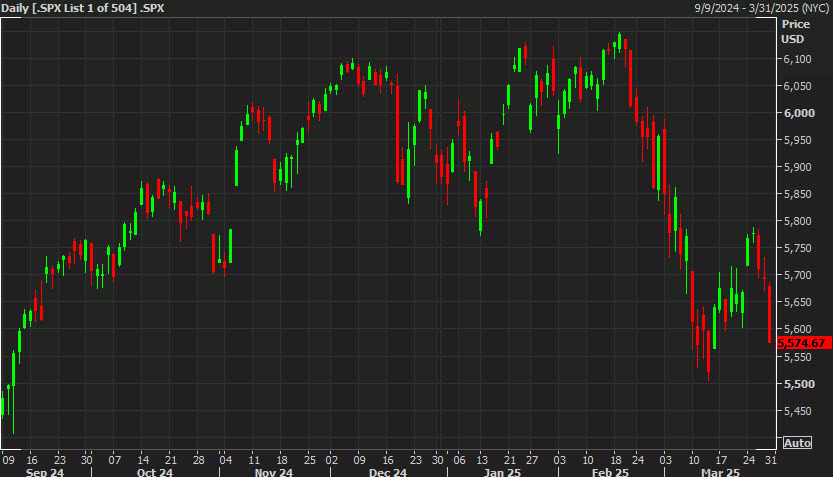Click the 5,900 price axis label
The width and height of the screenshot is (833, 477).
click(x=797, y=168)
